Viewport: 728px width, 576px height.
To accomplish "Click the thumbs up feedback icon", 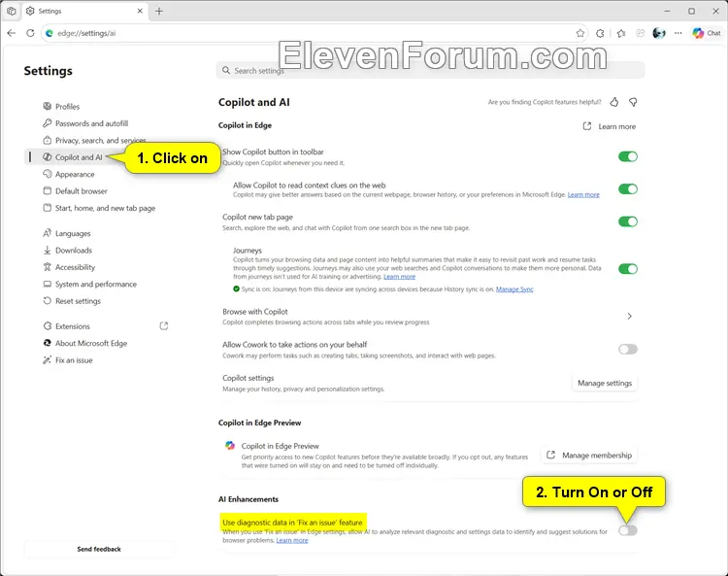I will pyautogui.click(x=614, y=102).
